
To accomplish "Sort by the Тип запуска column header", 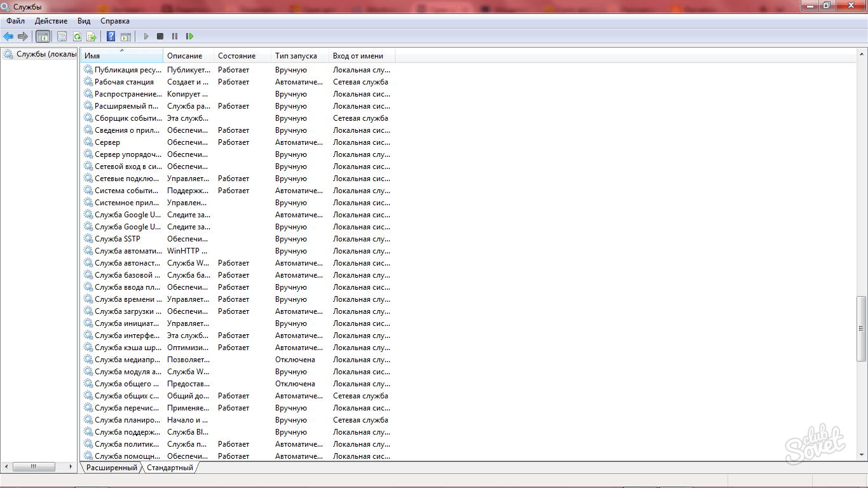I will [x=295, y=56].
